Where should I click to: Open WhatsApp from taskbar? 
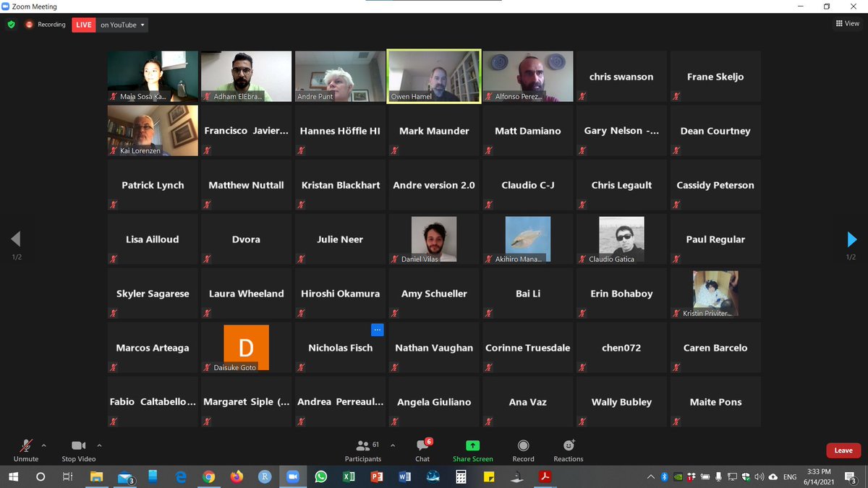coord(321,477)
